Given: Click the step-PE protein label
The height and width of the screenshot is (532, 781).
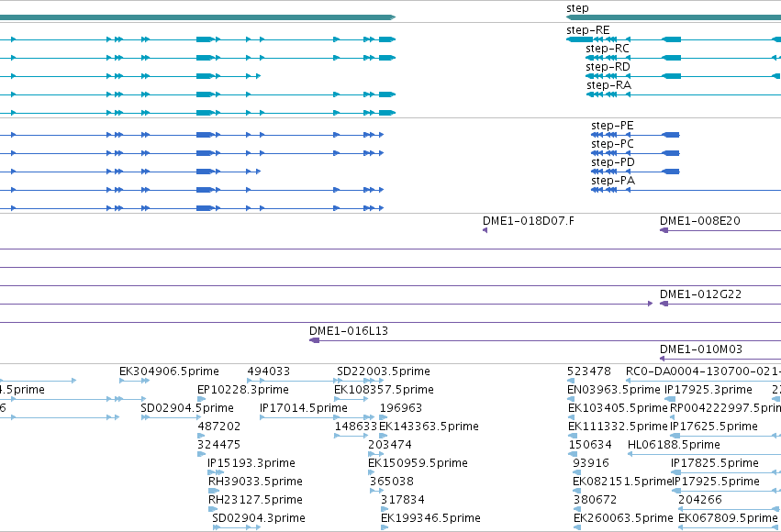Looking at the screenshot, I should coord(612,126).
